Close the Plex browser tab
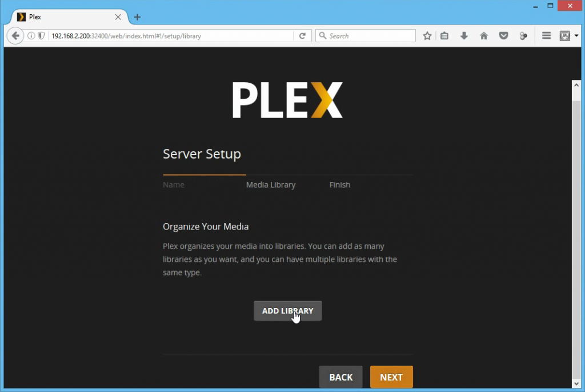Screen dimensions: 585x392 tap(118, 17)
